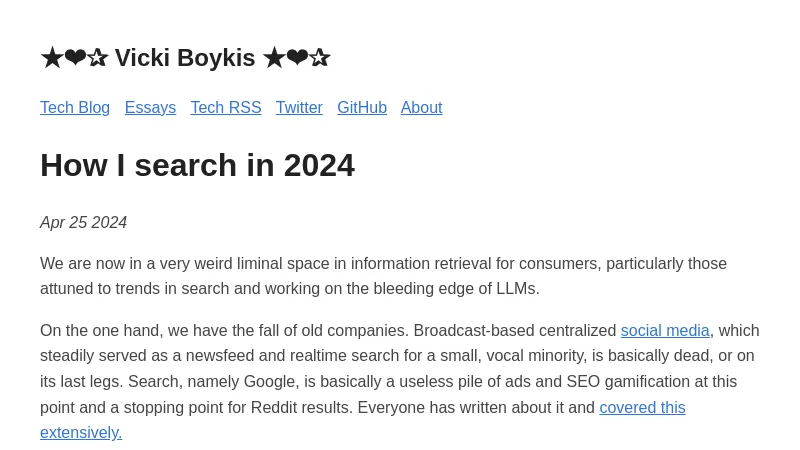This screenshot has height=450, width=800.
Task: Click the last outlined star in the header
Action: (x=320, y=58)
